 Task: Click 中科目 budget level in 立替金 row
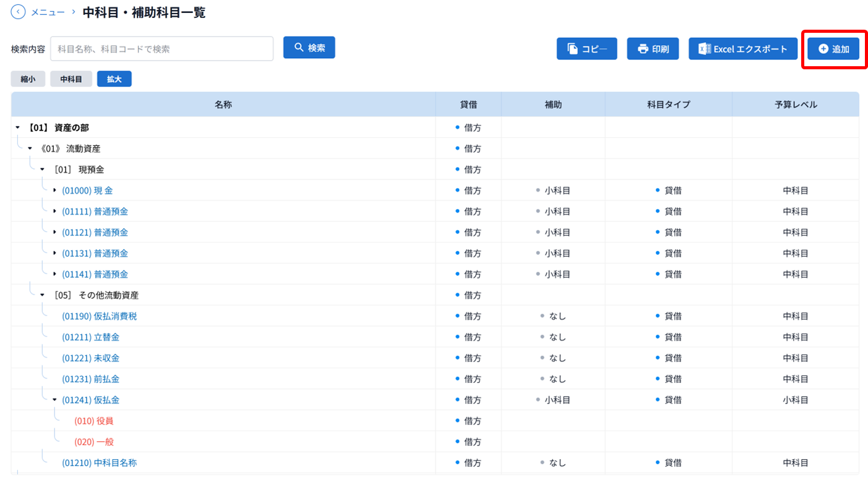click(x=796, y=337)
